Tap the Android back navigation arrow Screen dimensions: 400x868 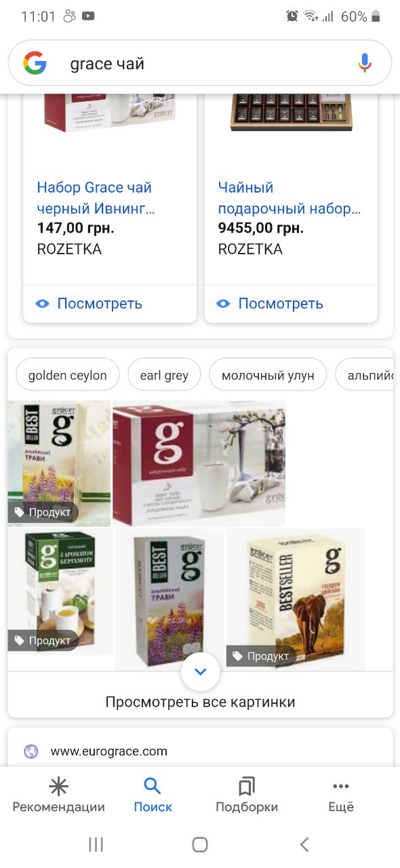[x=304, y=844]
